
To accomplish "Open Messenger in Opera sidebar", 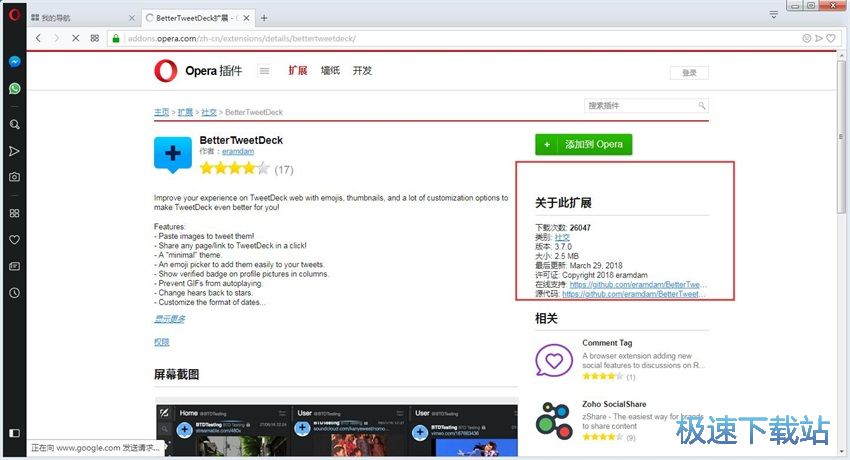I will [x=15, y=62].
